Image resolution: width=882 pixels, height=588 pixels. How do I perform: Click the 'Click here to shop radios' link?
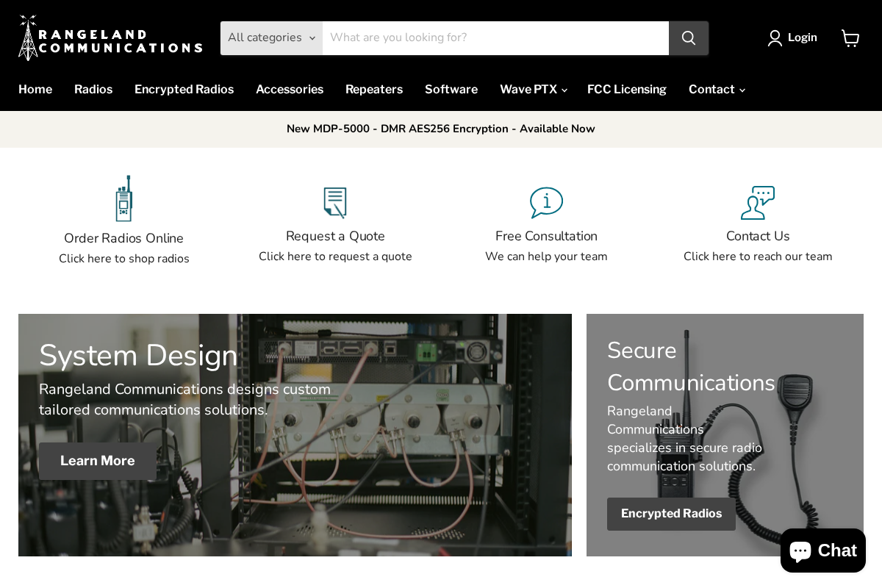pyautogui.click(x=123, y=258)
